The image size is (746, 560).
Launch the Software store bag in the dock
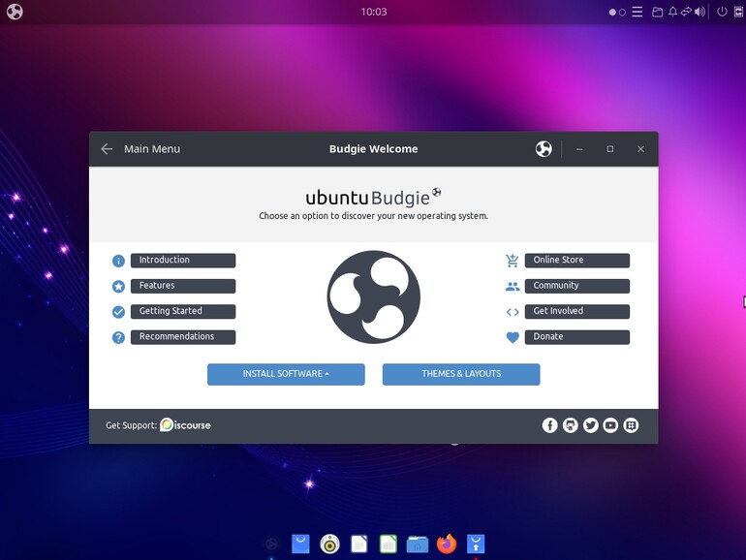pyautogui.click(x=300, y=544)
